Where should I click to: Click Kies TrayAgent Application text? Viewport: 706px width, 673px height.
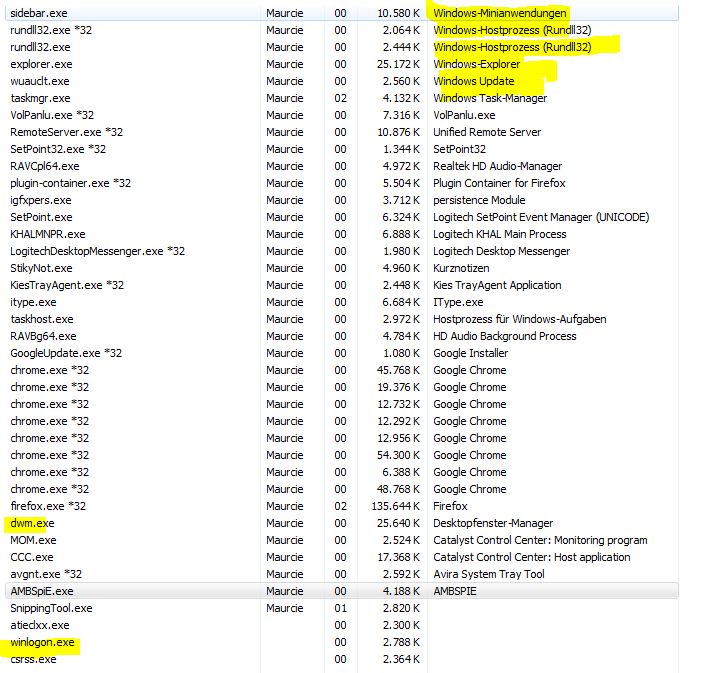tap(497, 285)
